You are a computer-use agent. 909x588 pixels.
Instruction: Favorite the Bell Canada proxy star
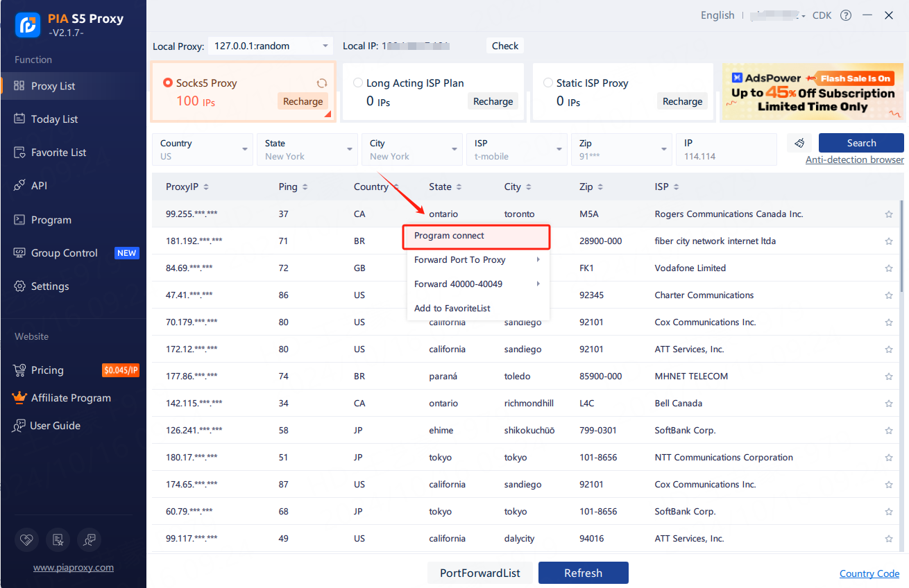(889, 404)
